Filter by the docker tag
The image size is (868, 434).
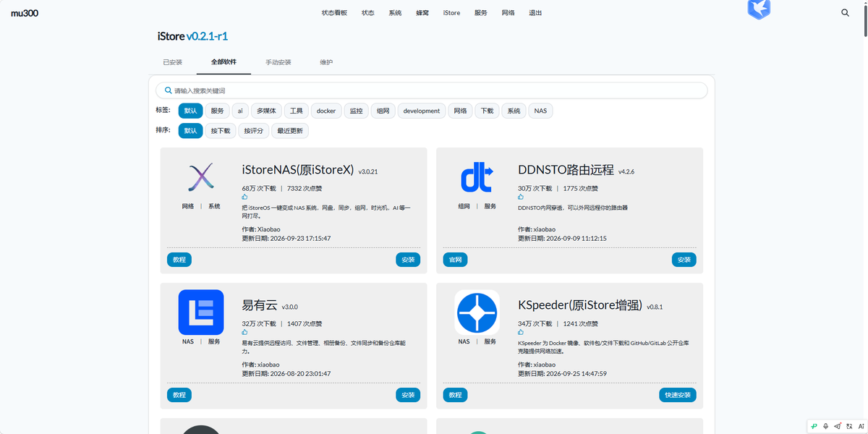click(x=326, y=111)
